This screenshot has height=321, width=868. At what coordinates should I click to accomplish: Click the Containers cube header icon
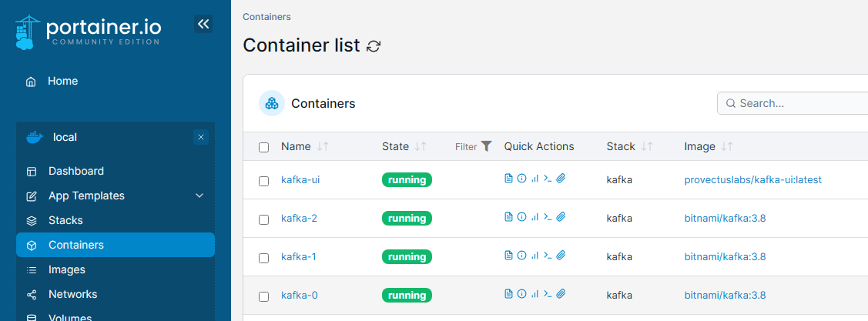click(x=272, y=103)
